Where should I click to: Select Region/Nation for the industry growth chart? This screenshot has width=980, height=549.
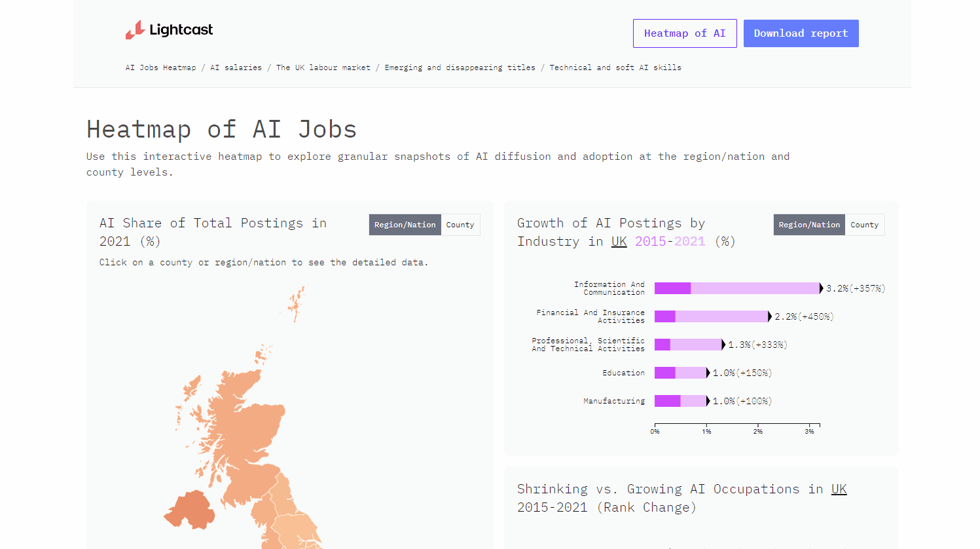pos(809,225)
